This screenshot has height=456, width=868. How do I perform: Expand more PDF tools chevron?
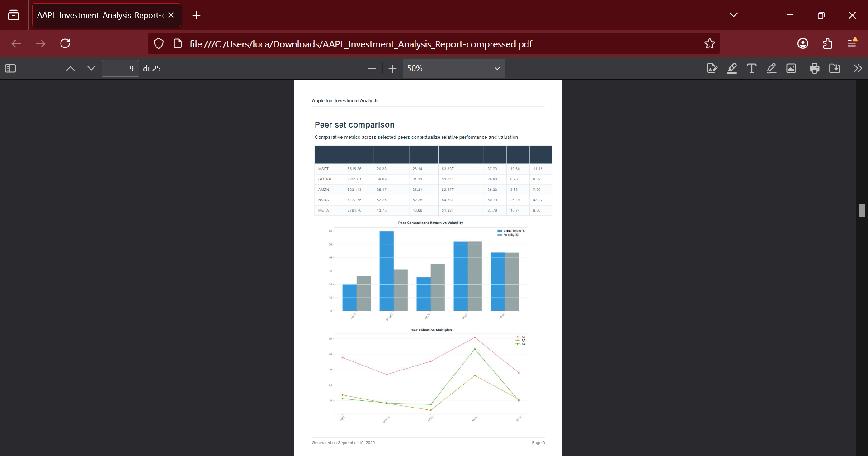point(858,68)
